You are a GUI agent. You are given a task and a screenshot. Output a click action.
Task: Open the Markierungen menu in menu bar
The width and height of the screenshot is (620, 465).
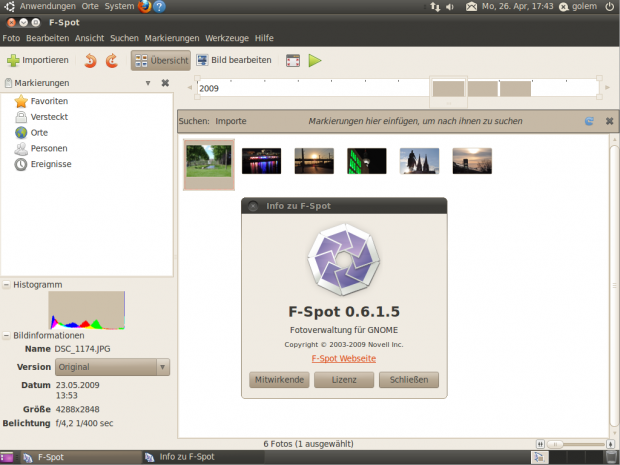171,38
